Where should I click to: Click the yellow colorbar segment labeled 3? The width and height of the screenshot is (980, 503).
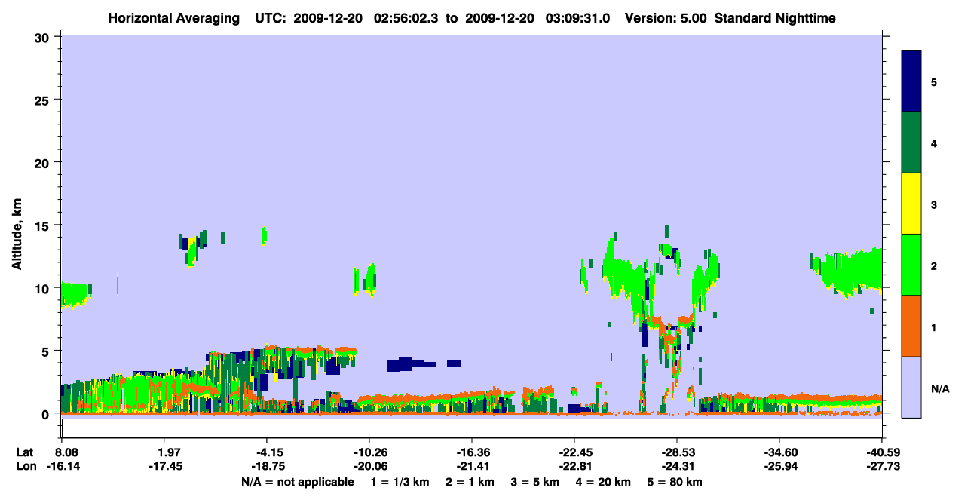point(911,204)
